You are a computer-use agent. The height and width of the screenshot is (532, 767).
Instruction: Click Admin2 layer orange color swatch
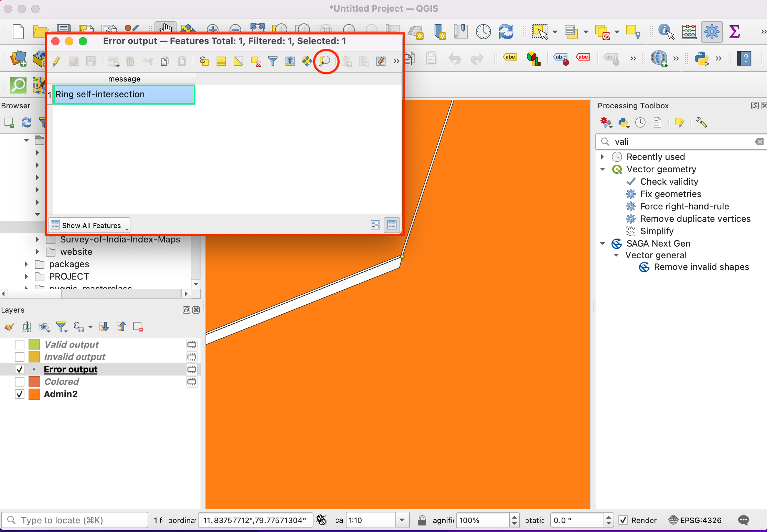pyautogui.click(x=34, y=394)
